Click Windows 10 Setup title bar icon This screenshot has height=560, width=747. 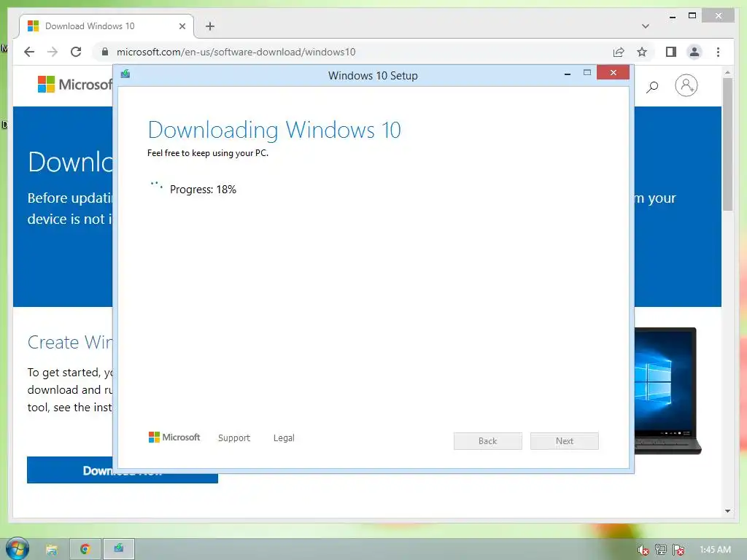tap(125, 74)
